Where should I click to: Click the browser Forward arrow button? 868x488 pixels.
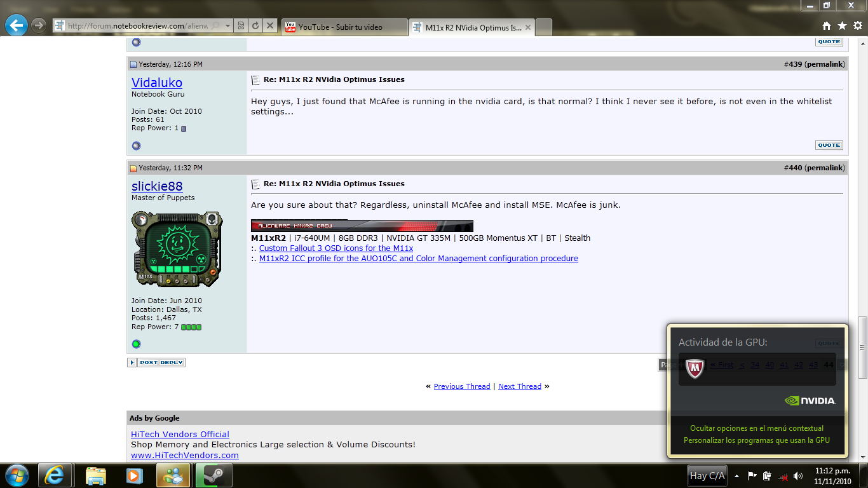[39, 25]
